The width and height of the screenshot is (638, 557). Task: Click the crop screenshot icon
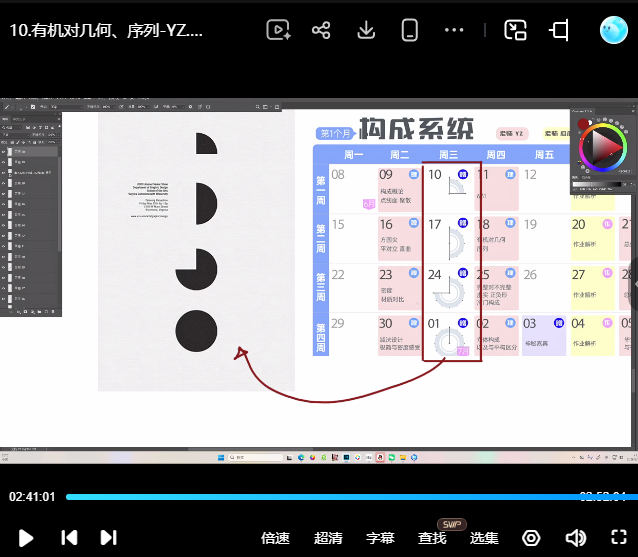[x=559, y=30]
